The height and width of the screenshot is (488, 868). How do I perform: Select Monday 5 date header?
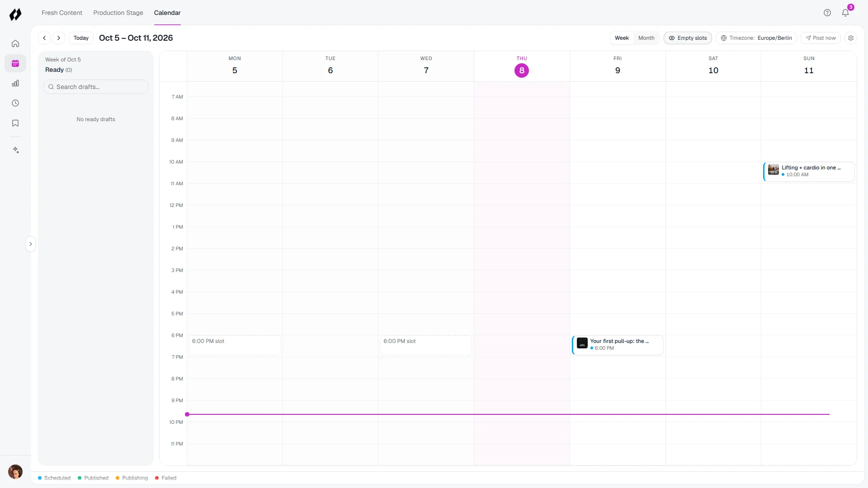pos(235,66)
